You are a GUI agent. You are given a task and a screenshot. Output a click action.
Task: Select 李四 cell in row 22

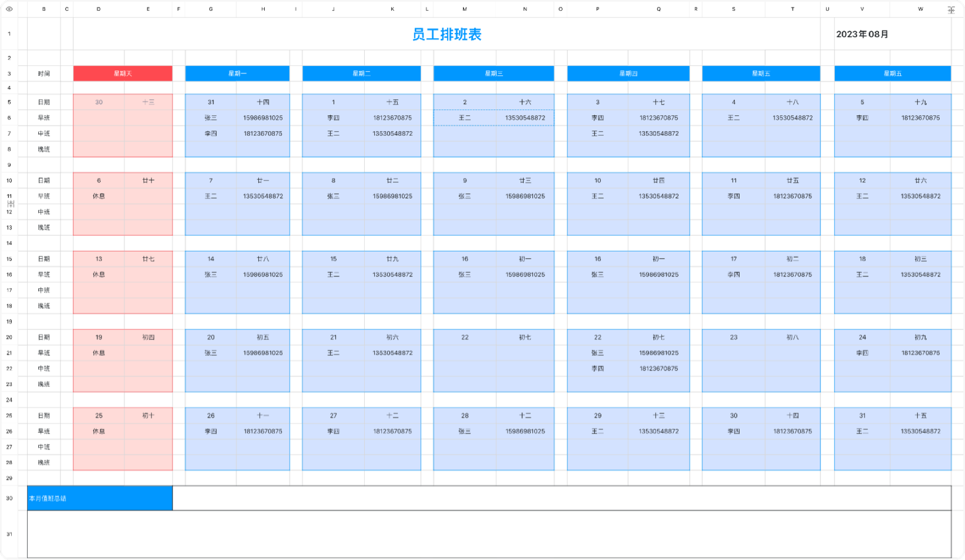pyautogui.click(x=598, y=369)
